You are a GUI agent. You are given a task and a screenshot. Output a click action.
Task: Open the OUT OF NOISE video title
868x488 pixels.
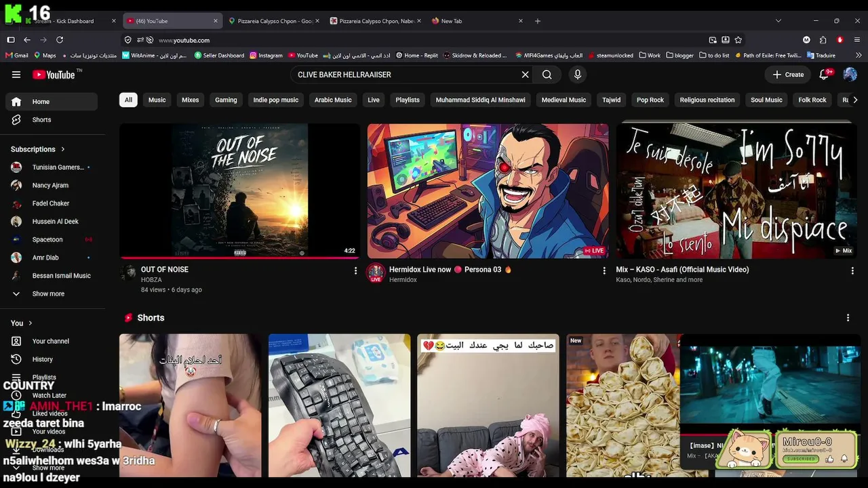[165, 270]
